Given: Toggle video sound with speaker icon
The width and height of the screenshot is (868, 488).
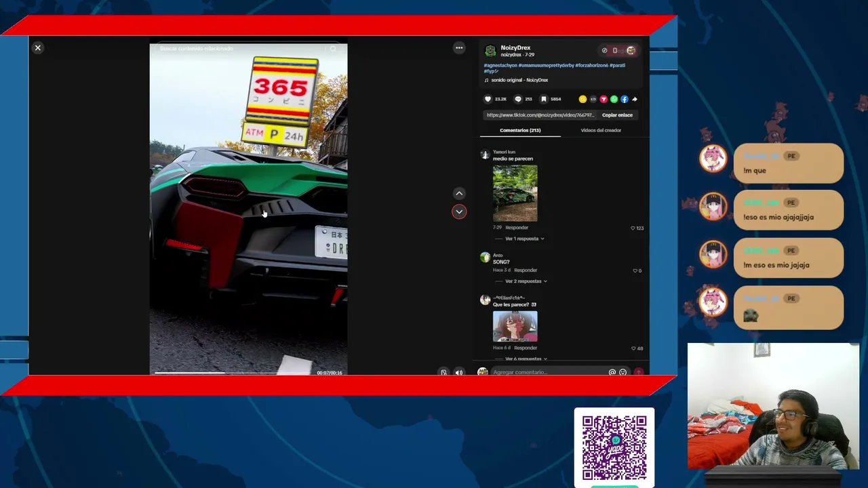Looking at the screenshot, I should click(x=459, y=372).
